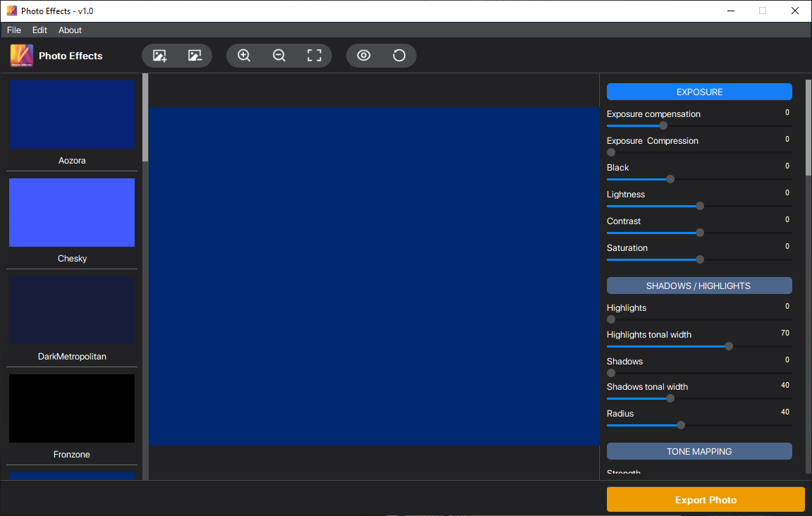Click the Highlights tonal width value 70
812x516 pixels.
[785, 333]
